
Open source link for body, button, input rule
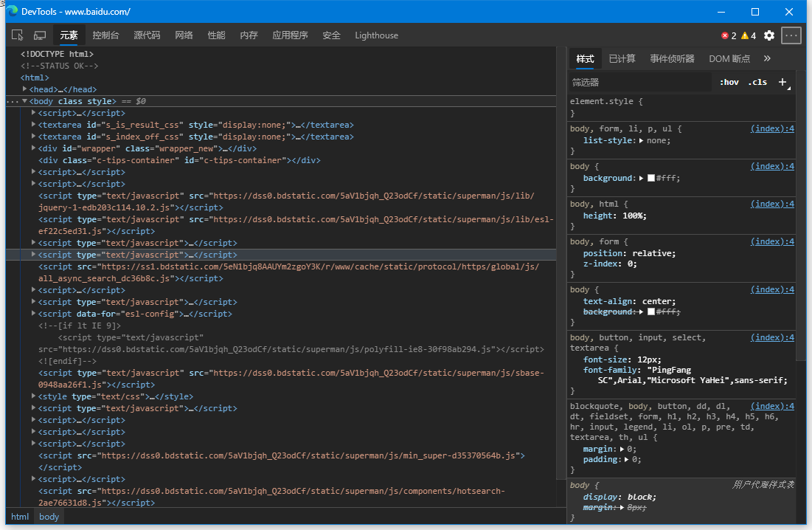click(772, 337)
